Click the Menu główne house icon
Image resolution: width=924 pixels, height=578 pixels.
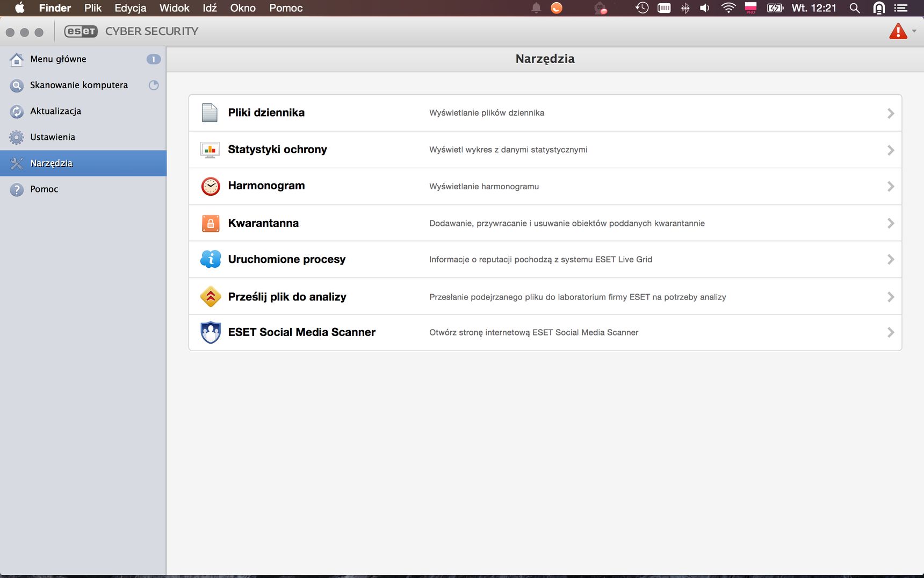click(x=17, y=59)
